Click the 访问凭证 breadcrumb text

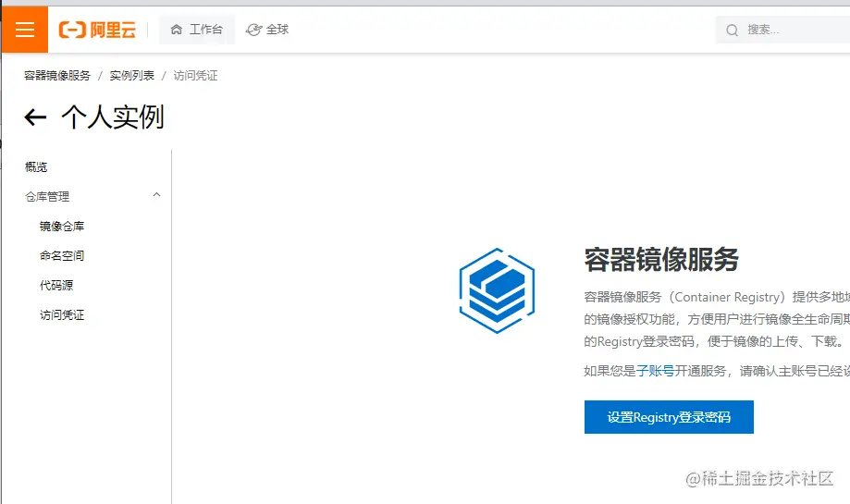(196, 75)
